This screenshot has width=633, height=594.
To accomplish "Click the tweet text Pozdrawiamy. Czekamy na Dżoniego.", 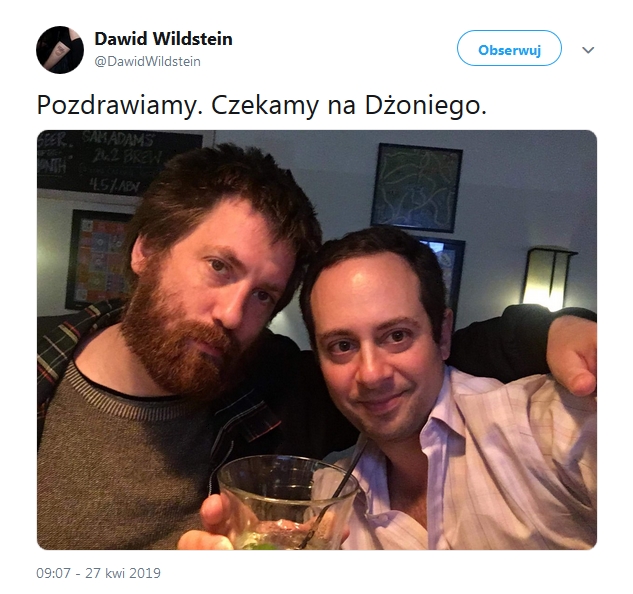I will click(262, 106).
